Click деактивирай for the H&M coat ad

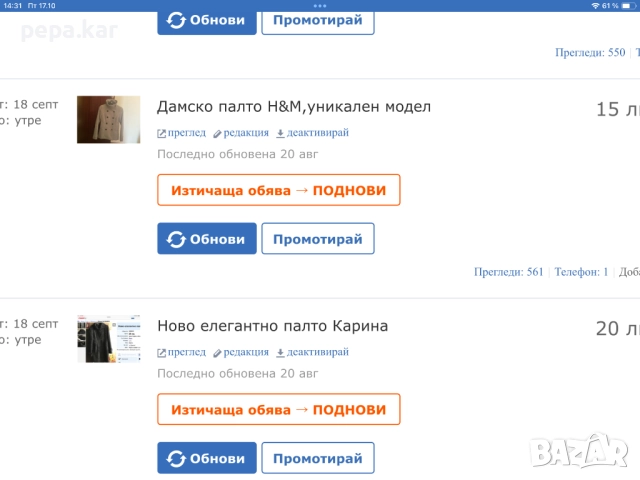point(318,133)
